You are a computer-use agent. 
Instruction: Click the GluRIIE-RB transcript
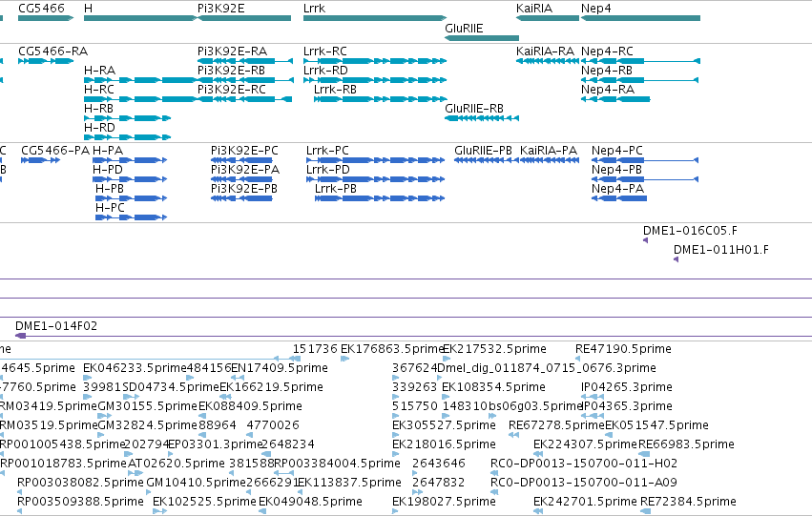[x=482, y=118]
